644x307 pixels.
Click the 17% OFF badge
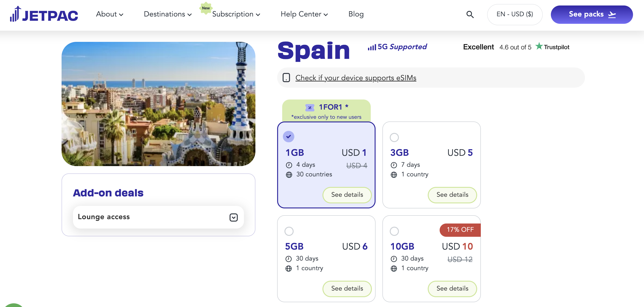[460, 230]
